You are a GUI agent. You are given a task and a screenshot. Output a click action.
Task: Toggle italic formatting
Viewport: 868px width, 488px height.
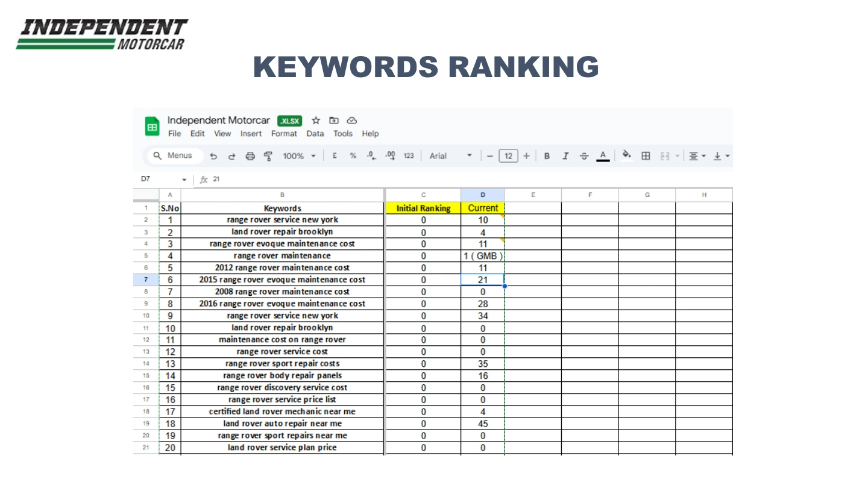[565, 156]
